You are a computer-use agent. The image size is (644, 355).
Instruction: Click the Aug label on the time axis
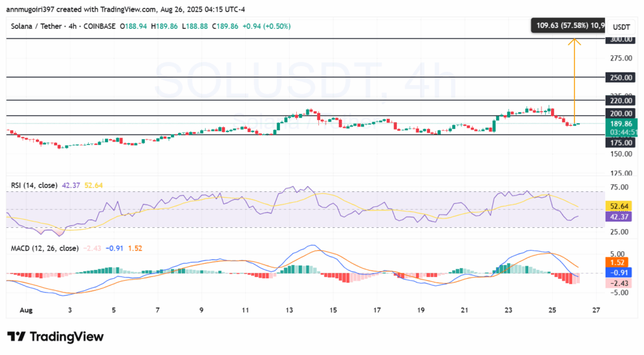click(x=26, y=310)
